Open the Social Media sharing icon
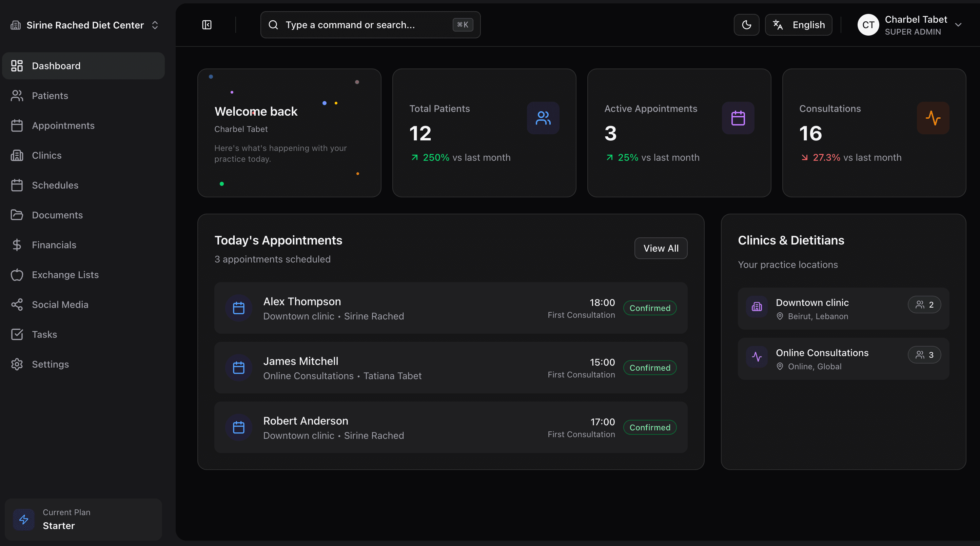This screenshot has height=546, width=980. click(x=17, y=305)
